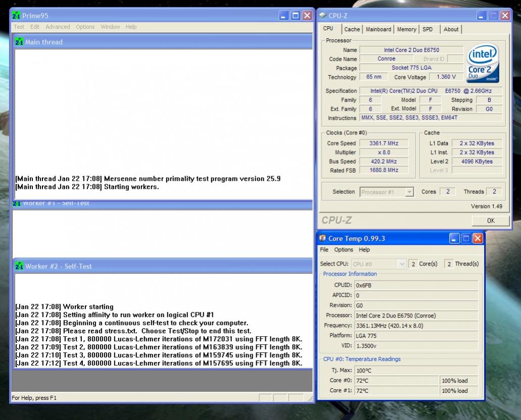This screenshot has height=420, width=521.
Task: Close the CPU-Z window
Action: [505, 15]
